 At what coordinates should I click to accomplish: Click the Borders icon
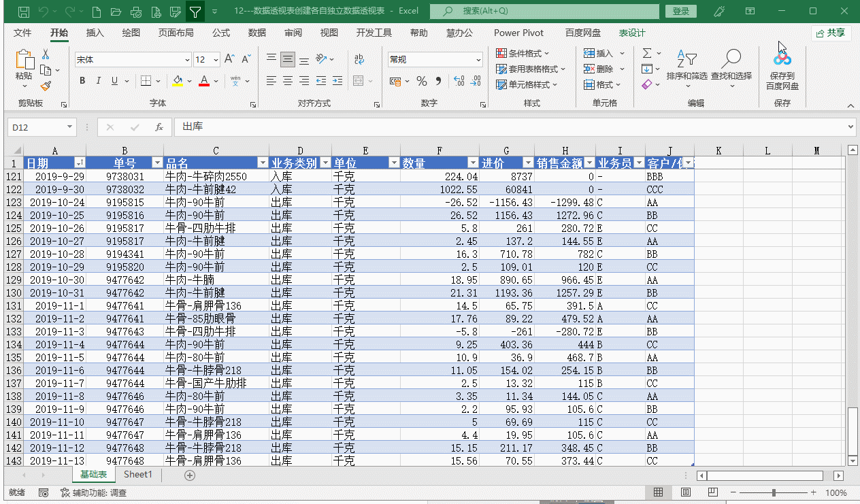tap(146, 81)
